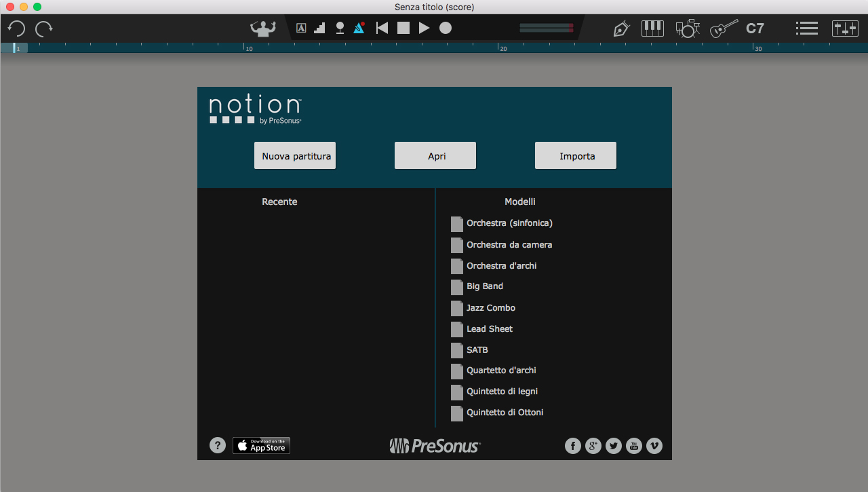Click the Nuova partitura button

coord(295,156)
